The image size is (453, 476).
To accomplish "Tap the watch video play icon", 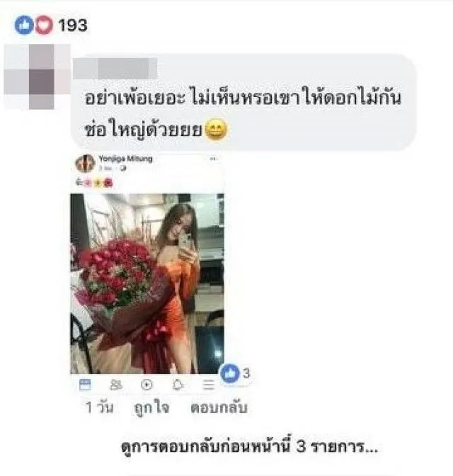I will 147,385.
